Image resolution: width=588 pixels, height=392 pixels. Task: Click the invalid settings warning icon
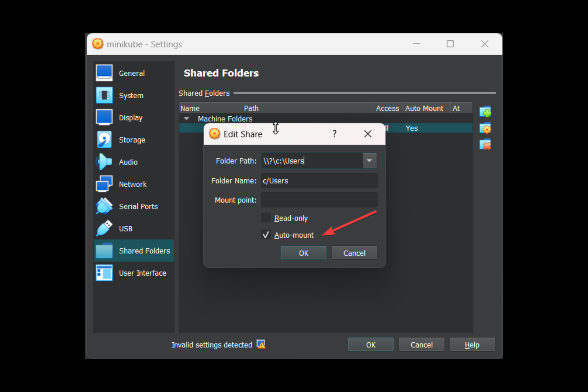[x=261, y=344]
